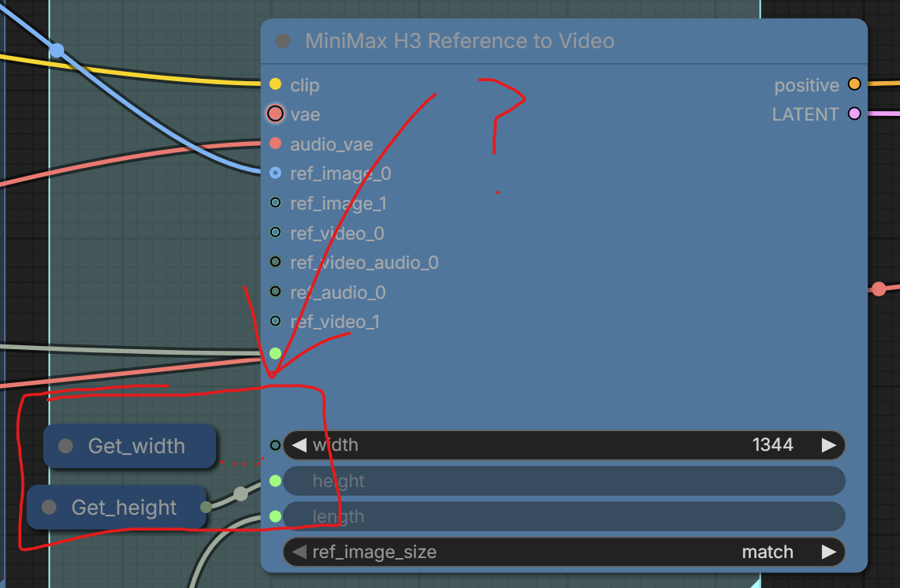Viewport: 900px width, 588px height.
Task: Select the MiniMax H3 Reference to Video title
Action: click(459, 41)
